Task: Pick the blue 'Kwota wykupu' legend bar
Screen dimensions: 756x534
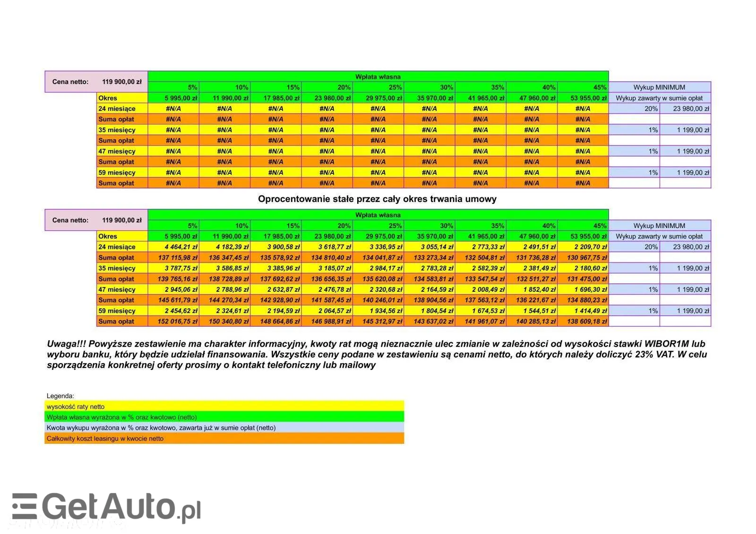Action: (x=224, y=428)
